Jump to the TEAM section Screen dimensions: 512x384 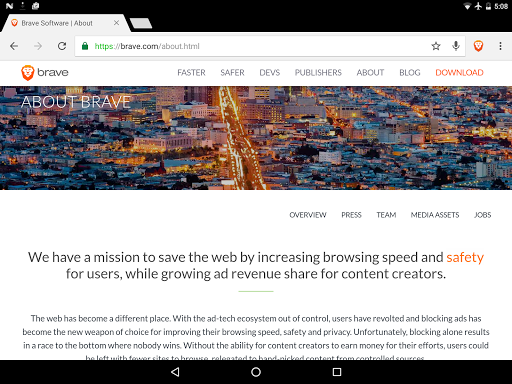(386, 215)
